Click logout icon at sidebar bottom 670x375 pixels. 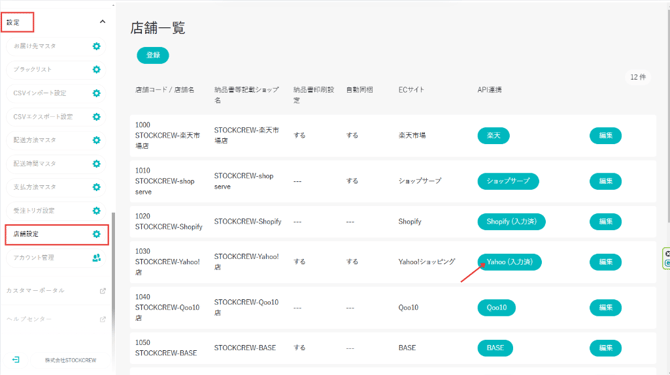tap(16, 360)
